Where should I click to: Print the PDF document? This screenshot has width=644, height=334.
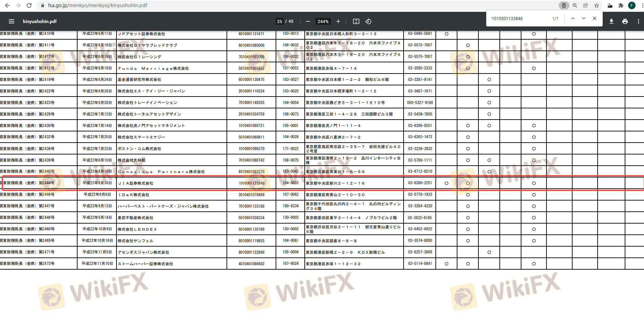(625, 21)
